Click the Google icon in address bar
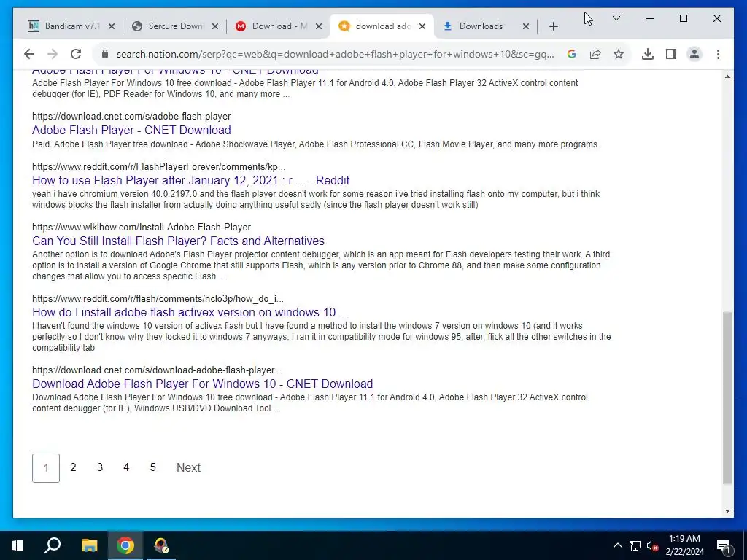Image resolution: width=747 pixels, height=560 pixels. pos(572,54)
